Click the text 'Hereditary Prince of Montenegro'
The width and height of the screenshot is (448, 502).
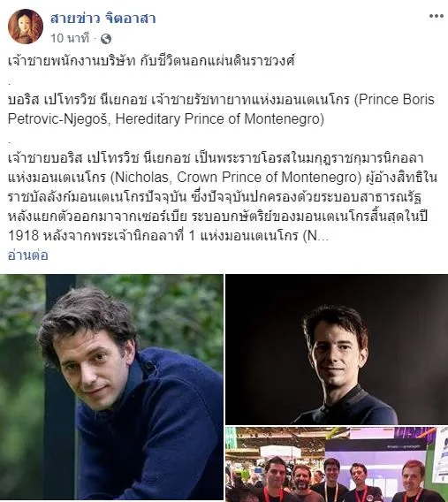[217, 119]
